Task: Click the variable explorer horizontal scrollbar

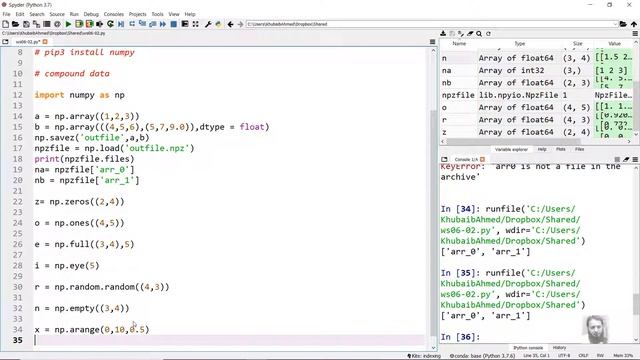Action: [513, 142]
